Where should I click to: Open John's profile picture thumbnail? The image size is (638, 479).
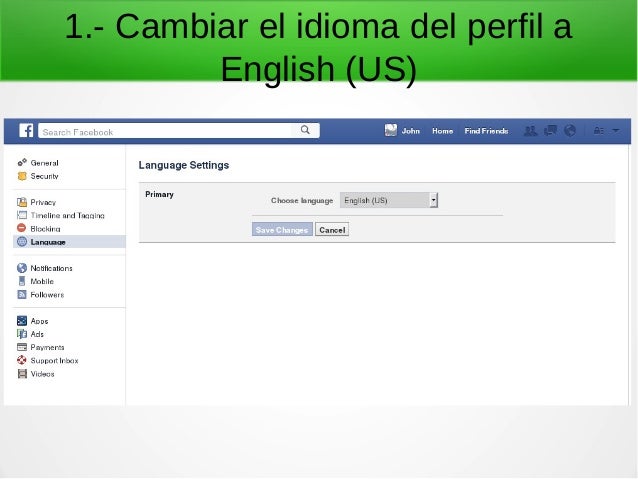[x=391, y=130]
